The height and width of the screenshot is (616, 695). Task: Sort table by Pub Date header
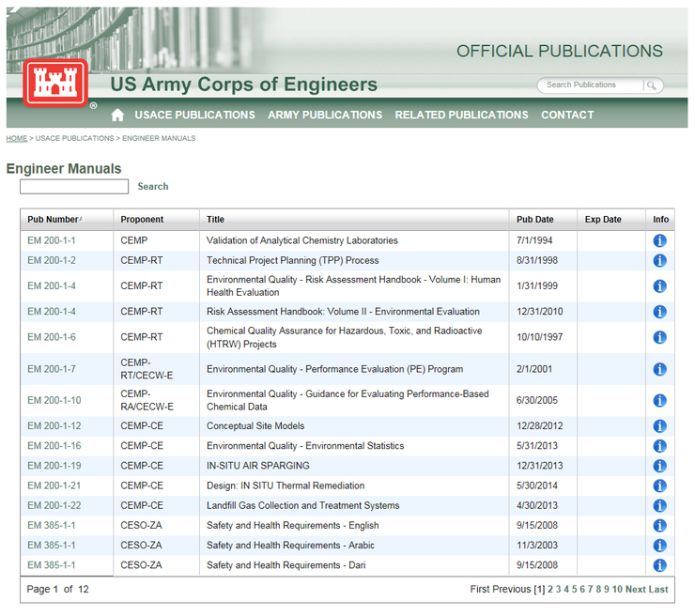534,220
